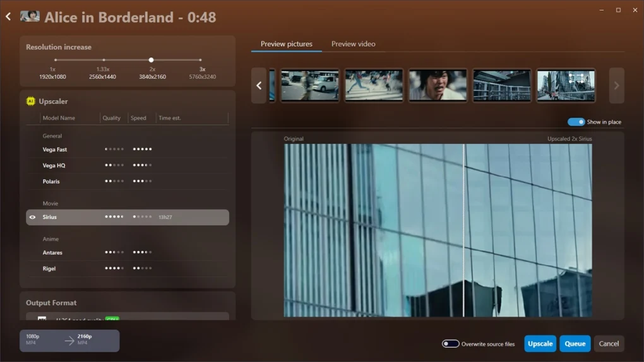Select the Vega Fast upscaler model

point(55,149)
